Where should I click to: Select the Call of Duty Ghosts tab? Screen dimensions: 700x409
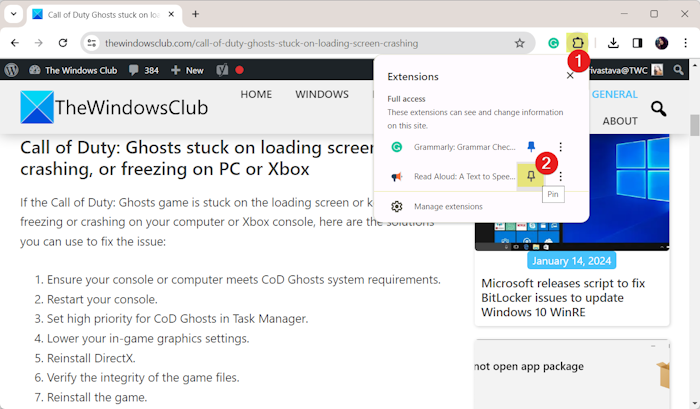pyautogui.click(x=104, y=15)
